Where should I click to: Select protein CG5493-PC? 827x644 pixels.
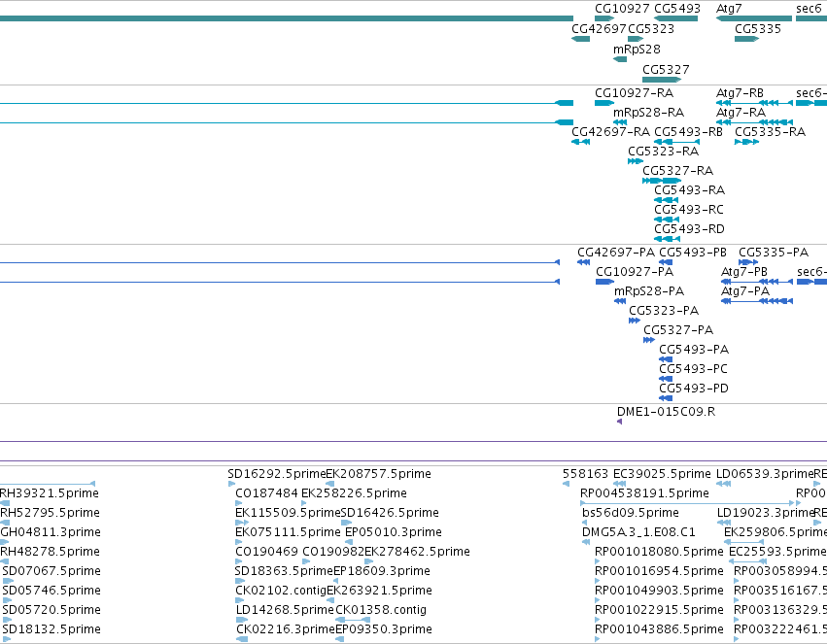coord(666,380)
